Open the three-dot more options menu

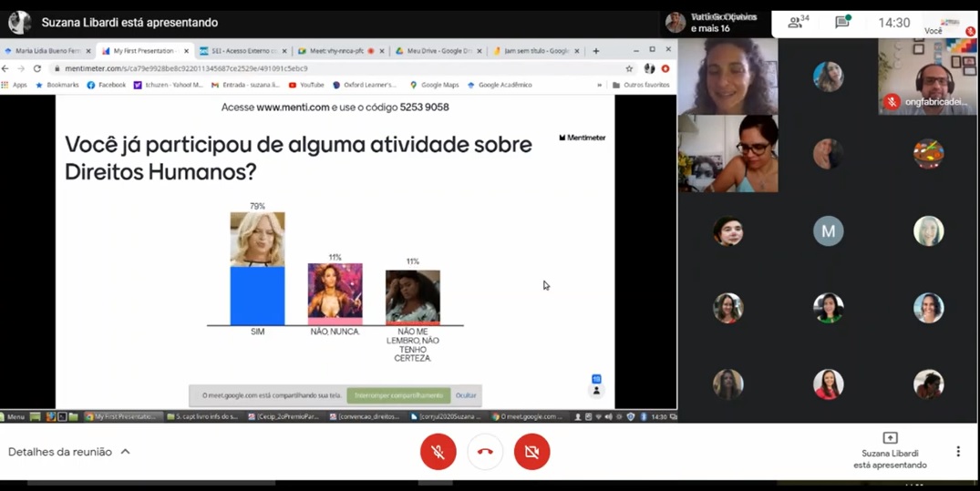tap(957, 452)
